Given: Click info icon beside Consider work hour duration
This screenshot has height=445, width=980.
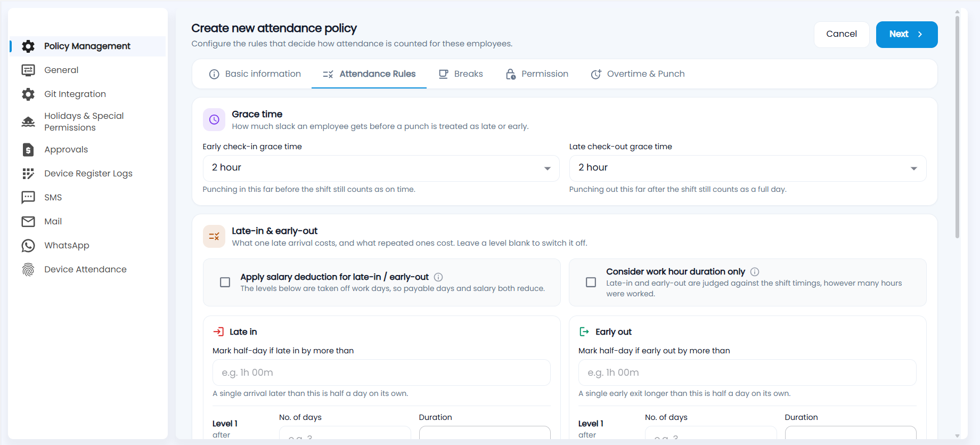Looking at the screenshot, I should (x=755, y=272).
